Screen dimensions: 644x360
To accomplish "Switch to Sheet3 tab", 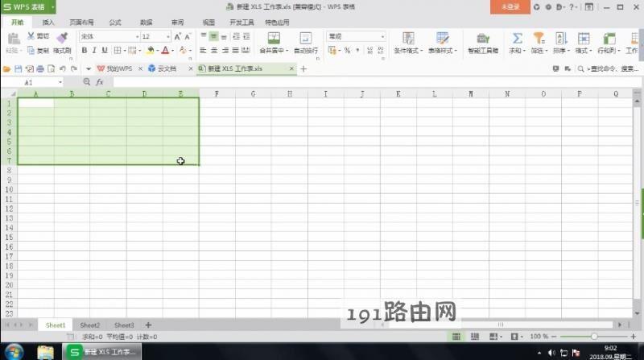I will tap(124, 325).
